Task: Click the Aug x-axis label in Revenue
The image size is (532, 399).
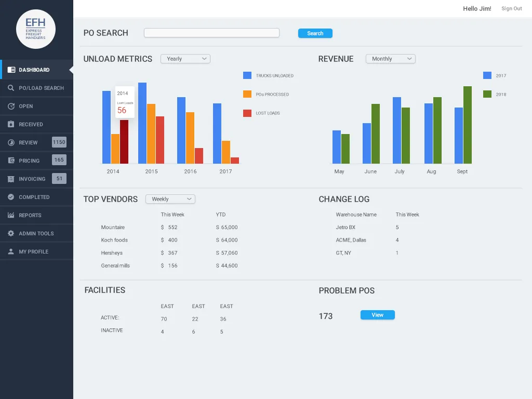Action: click(x=431, y=171)
